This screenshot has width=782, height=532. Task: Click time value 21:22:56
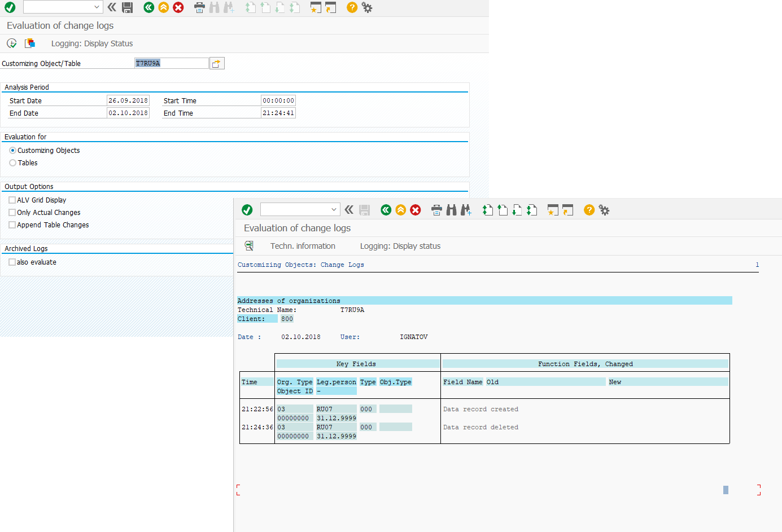click(x=257, y=410)
